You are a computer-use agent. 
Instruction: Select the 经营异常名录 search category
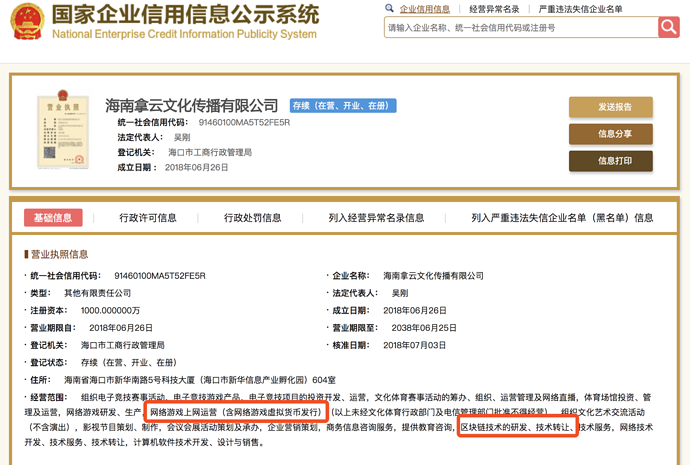point(494,9)
